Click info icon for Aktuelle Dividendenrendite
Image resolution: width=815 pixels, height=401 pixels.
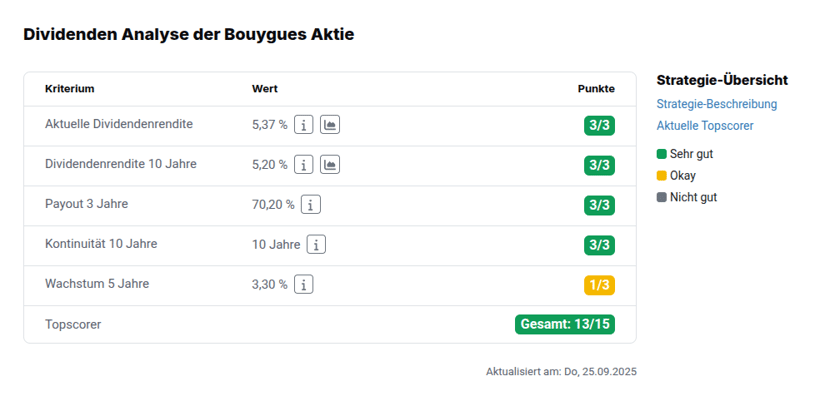pos(304,125)
